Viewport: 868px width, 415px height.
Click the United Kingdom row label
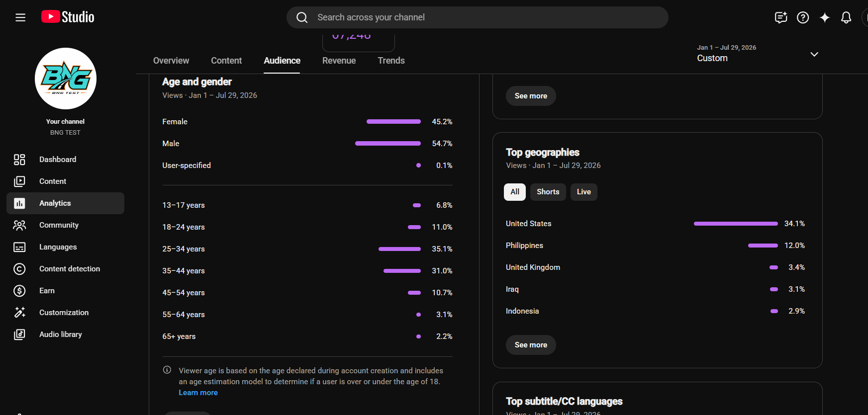point(533,267)
